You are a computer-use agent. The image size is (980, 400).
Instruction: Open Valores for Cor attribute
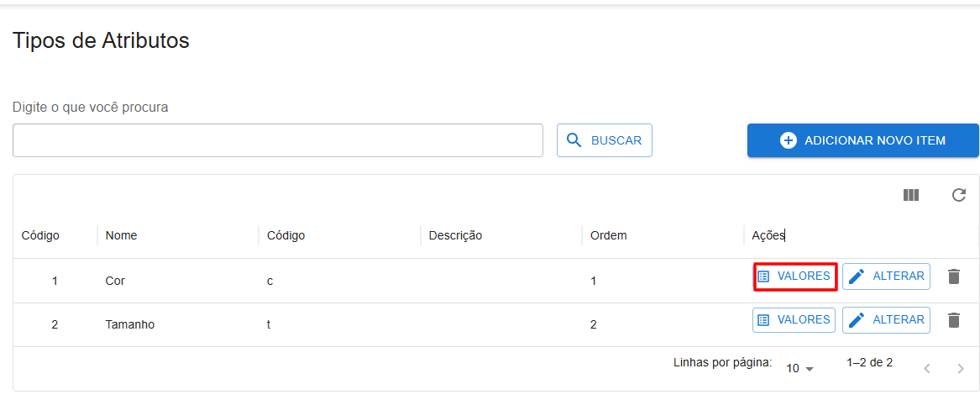click(794, 276)
